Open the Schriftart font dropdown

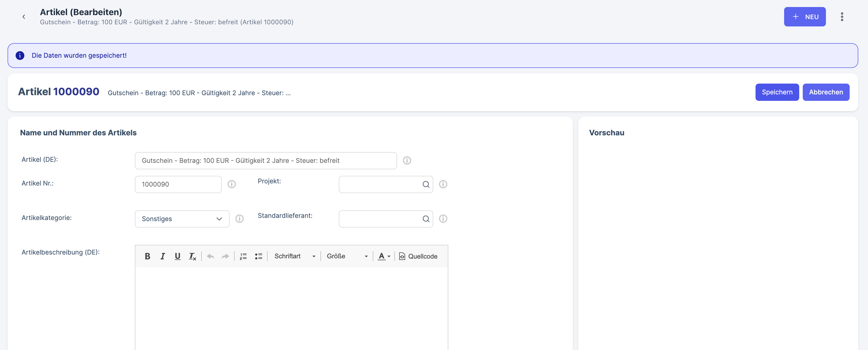(x=295, y=256)
